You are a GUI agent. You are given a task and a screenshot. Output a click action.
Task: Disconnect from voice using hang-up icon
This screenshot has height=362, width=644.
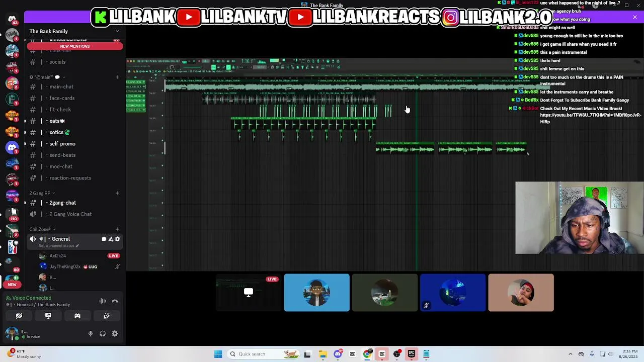click(x=115, y=301)
